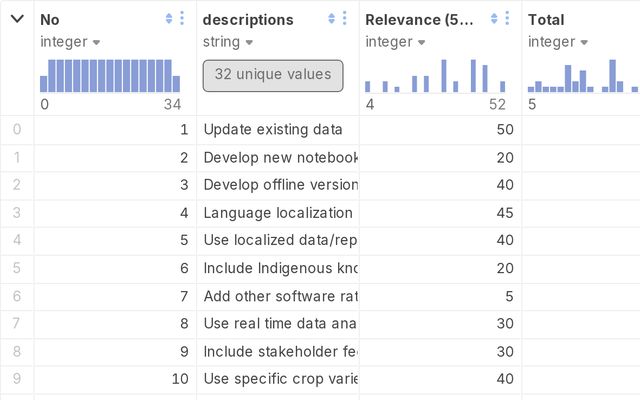Click the sort icon on No column
Image resolution: width=640 pixels, height=400 pixels.
click(x=168, y=19)
